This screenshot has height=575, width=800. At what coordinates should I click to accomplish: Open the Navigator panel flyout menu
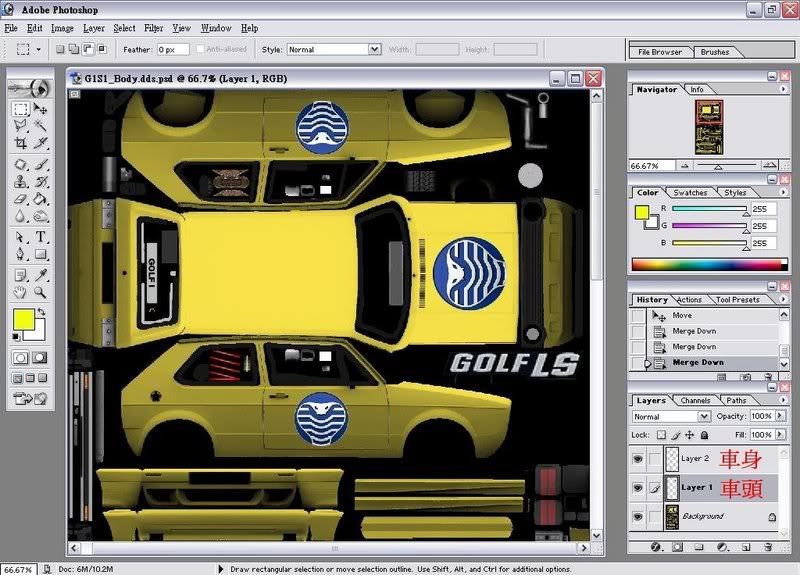783,89
